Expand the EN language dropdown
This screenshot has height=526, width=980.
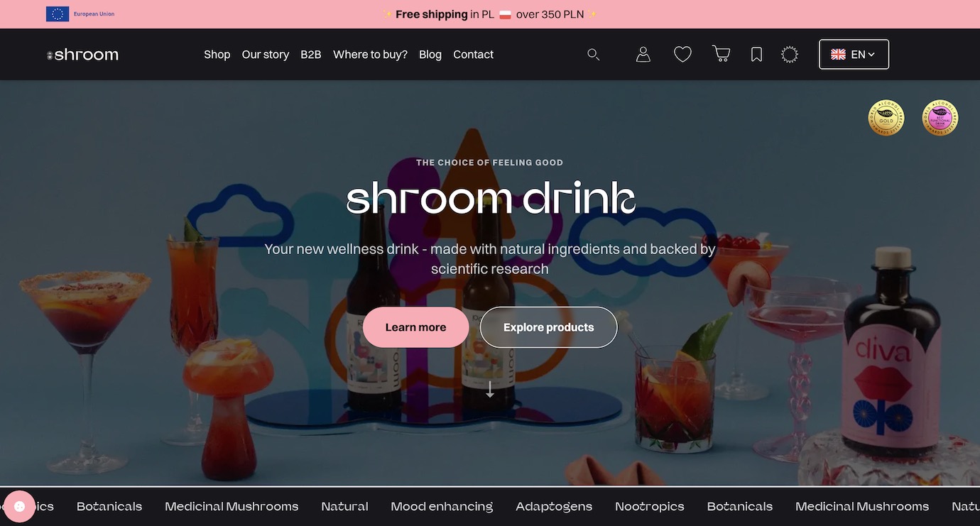pos(854,54)
